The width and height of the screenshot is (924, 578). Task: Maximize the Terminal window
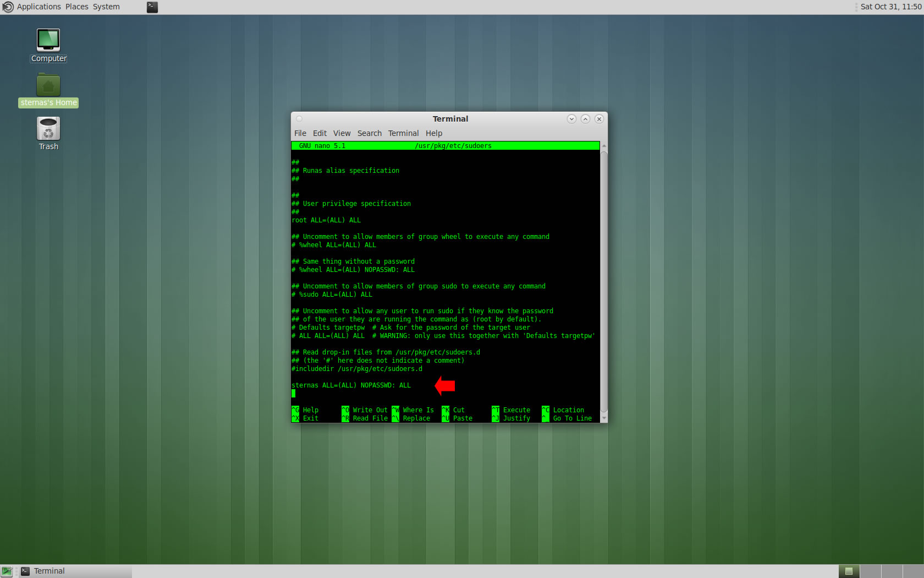click(585, 119)
